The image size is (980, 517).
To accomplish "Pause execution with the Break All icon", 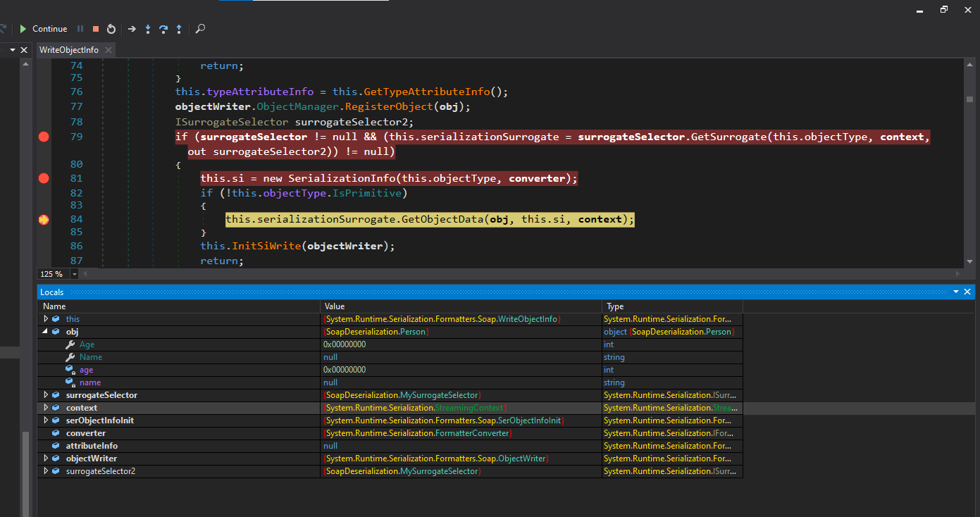I will (80, 29).
